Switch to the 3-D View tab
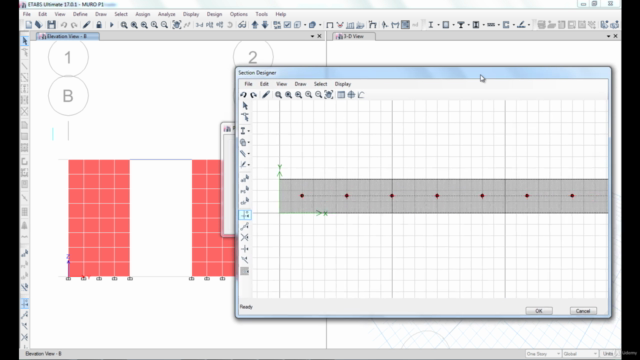640x360 pixels. click(x=353, y=36)
